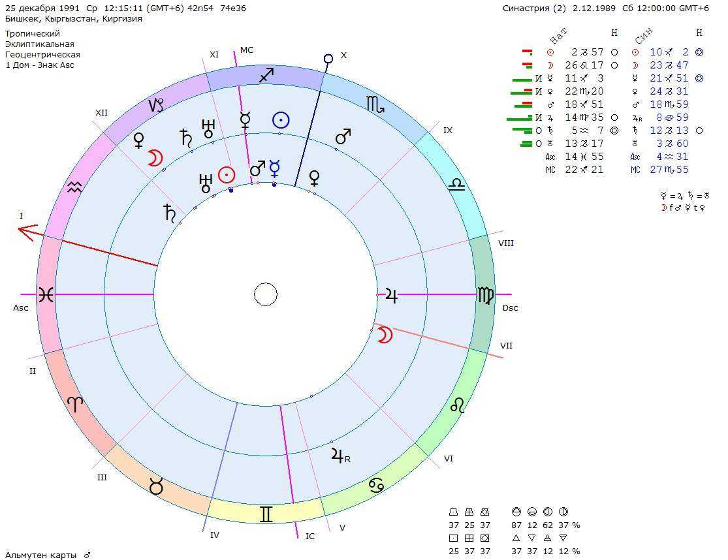The width and height of the screenshot is (728, 560).
Task: Select the 'Геоцентрическая' setting text
Action: coord(42,54)
